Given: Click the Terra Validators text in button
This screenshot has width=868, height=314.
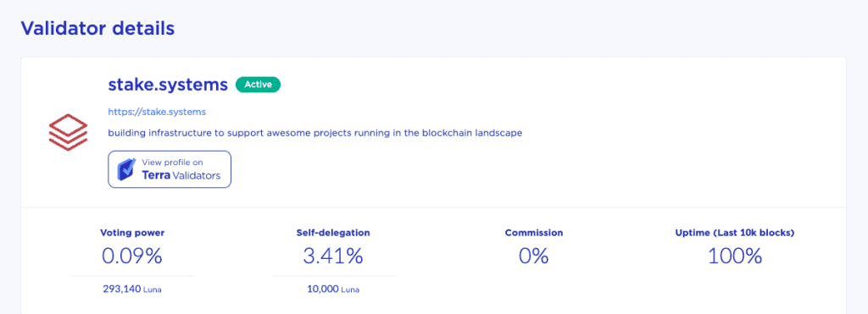Looking at the screenshot, I should [181, 176].
